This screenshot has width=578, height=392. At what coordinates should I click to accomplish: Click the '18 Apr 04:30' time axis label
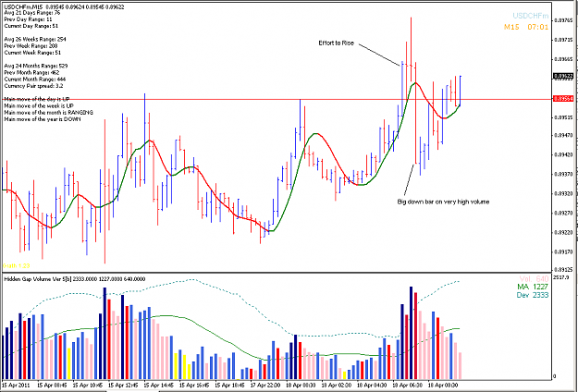point(371,385)
